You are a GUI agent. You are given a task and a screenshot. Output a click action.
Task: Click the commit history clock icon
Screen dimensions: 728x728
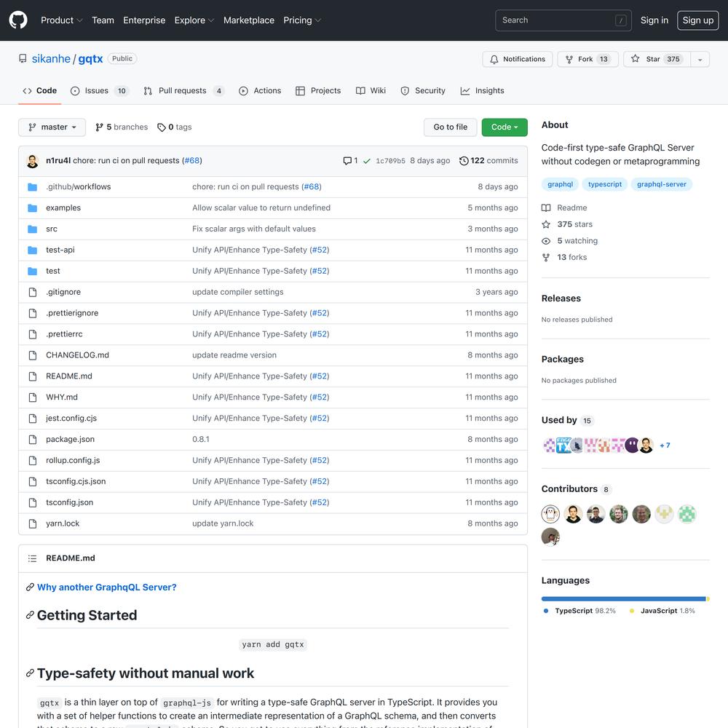click(463, 161)
